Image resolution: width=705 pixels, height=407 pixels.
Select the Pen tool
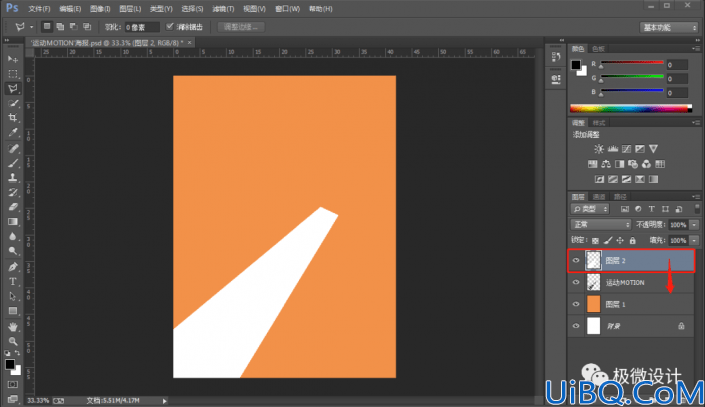[13, 267]
